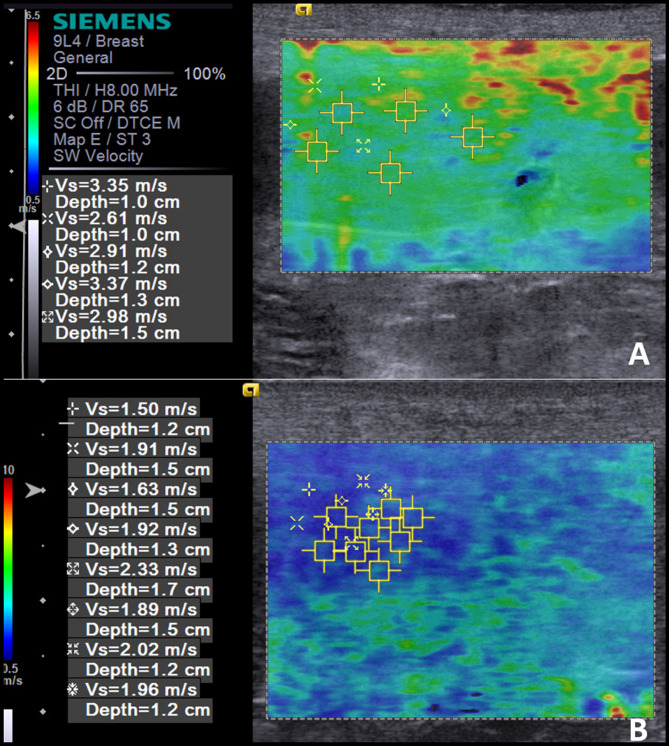Click the SIEMENS logo

[x=112, y=22]
